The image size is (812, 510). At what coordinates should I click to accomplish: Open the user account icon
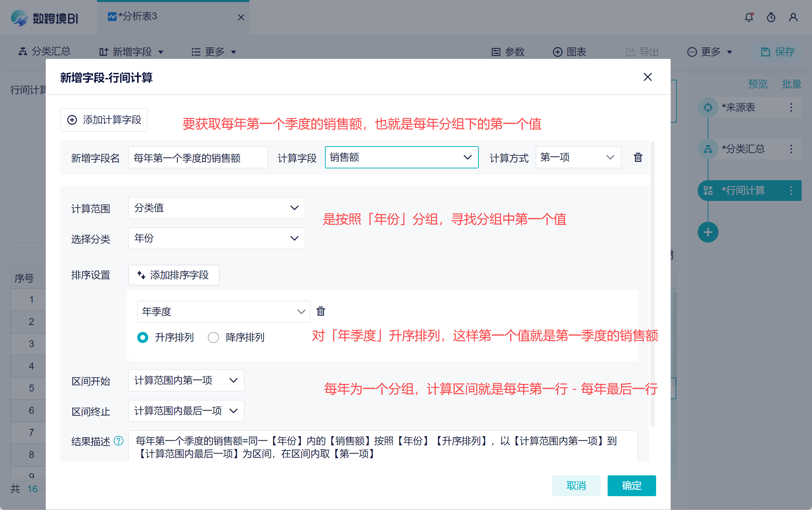[x=793, y=17]
